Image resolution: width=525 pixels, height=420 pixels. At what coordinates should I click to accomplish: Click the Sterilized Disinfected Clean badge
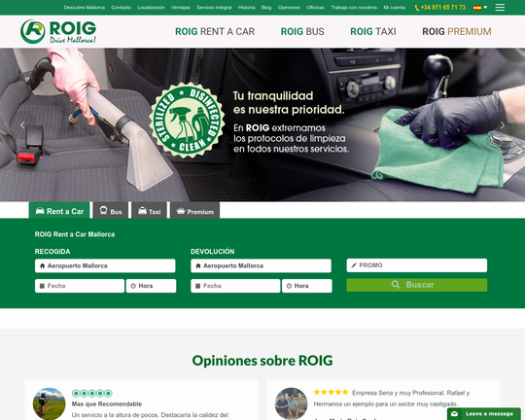tap(188, 120)
